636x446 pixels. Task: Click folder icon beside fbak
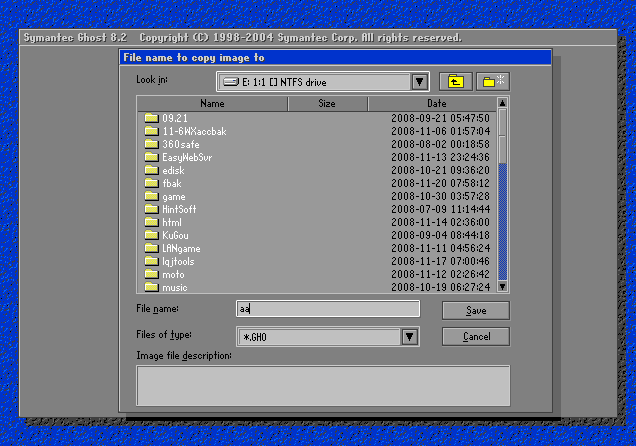click(x=151, y=183)
